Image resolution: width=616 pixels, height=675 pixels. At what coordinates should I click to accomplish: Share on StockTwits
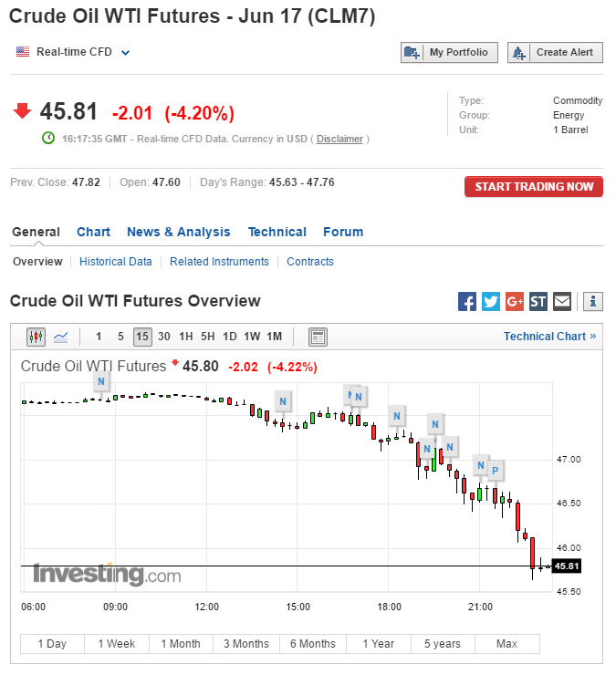pos(538,301)
